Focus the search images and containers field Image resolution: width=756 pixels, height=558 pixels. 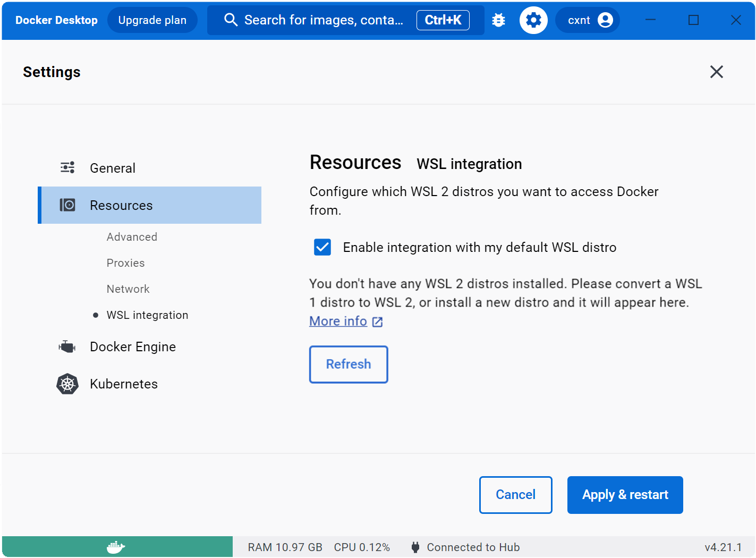coord(345,20)
